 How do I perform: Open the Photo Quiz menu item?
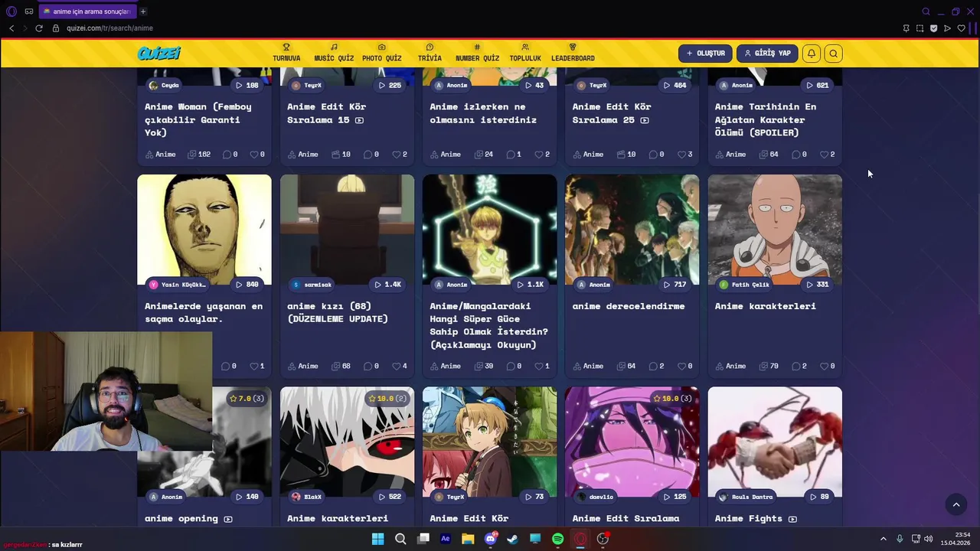[x=382, y=53]
